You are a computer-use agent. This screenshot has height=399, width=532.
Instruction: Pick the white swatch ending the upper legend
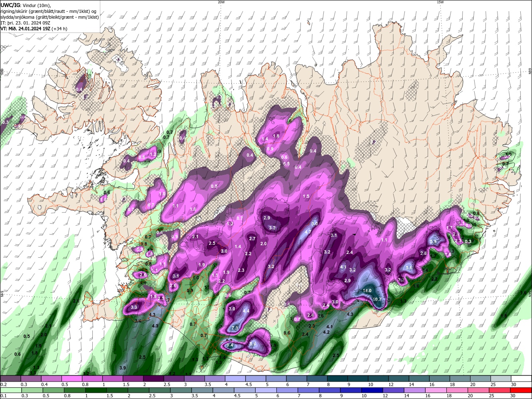[521, 379]
